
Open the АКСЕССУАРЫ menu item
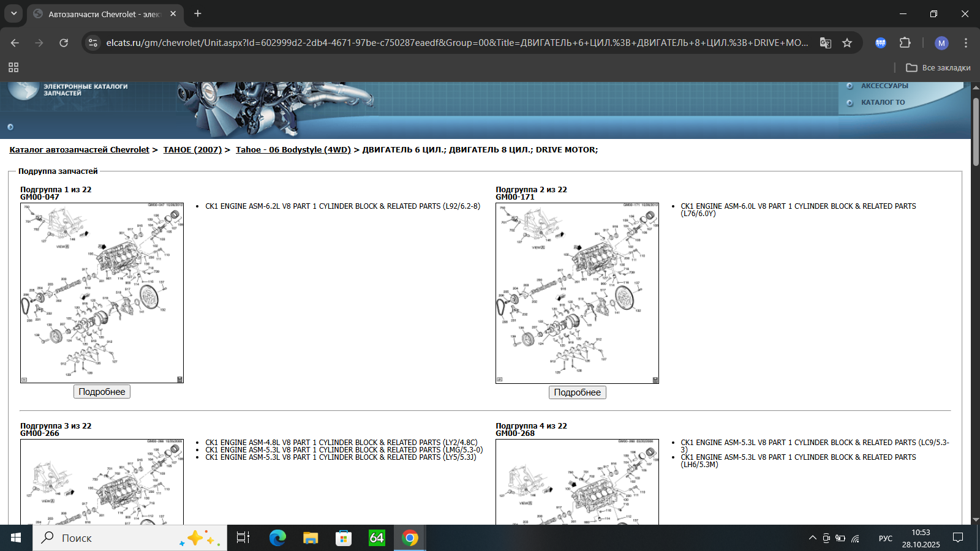[884, 86]
